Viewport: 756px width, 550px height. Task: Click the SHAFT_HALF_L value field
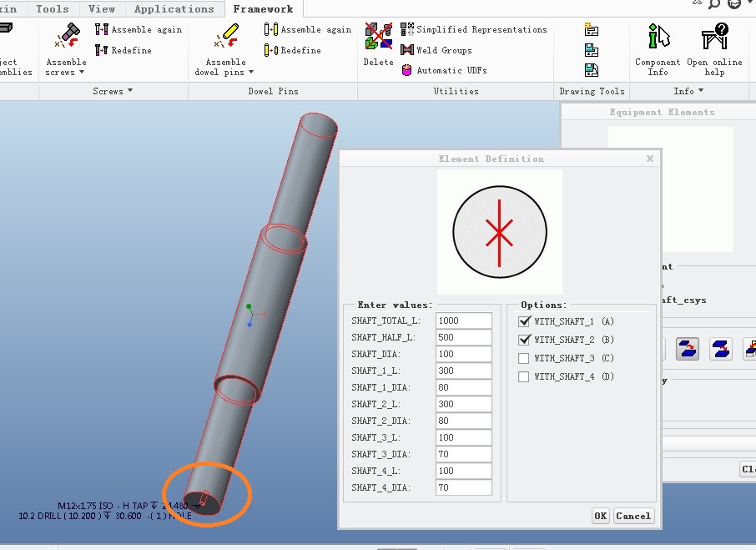coord(464,337)
